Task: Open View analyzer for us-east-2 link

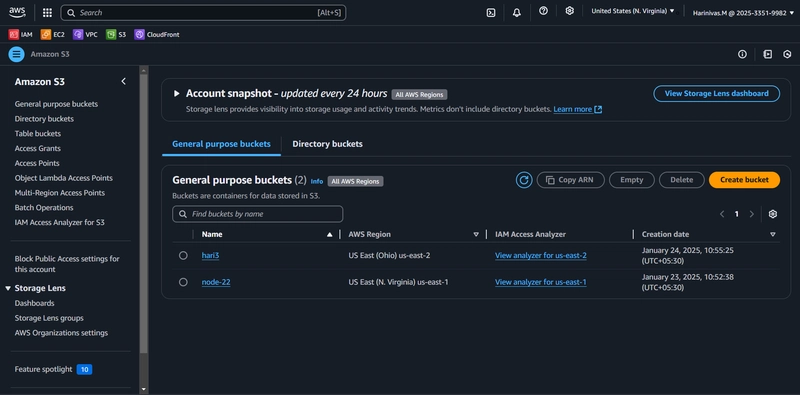Action: (541, 255)
